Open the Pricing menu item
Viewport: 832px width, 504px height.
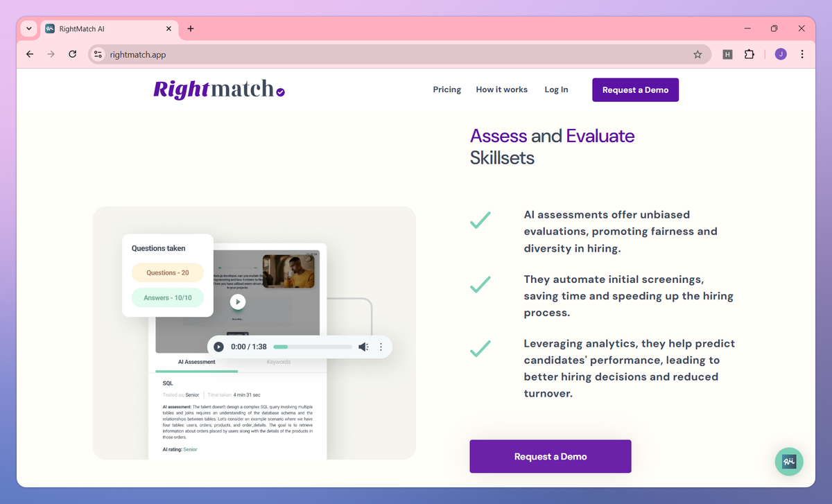tap(447, 89)
